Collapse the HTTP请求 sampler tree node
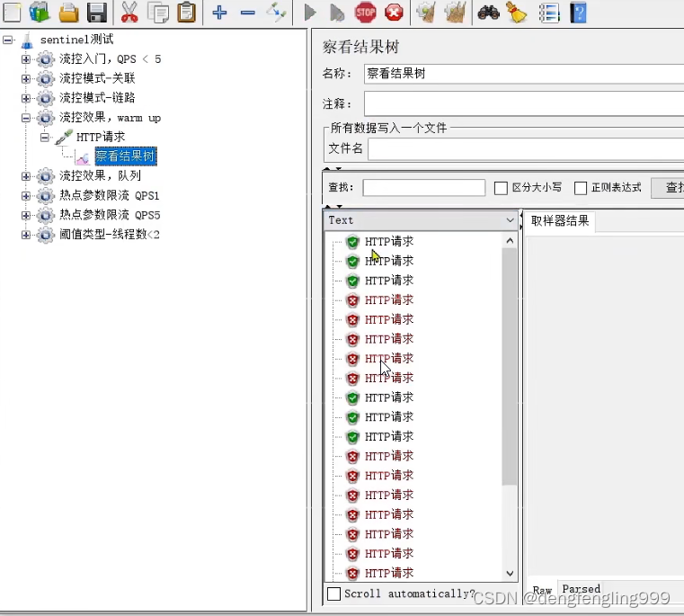 [x=45, y=138]
